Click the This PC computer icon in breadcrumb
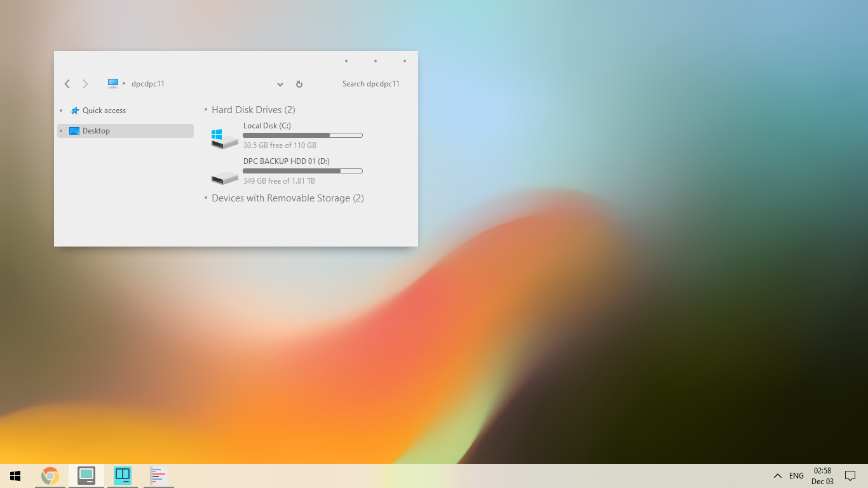The width and height of the screenshot is (868, 488). tap(113, 83)
